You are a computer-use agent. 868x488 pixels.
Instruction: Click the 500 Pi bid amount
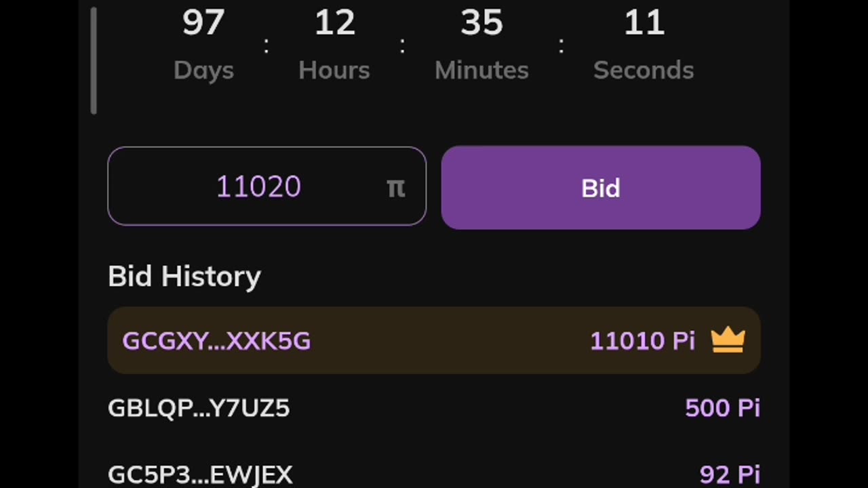click(x=722, y=408)
